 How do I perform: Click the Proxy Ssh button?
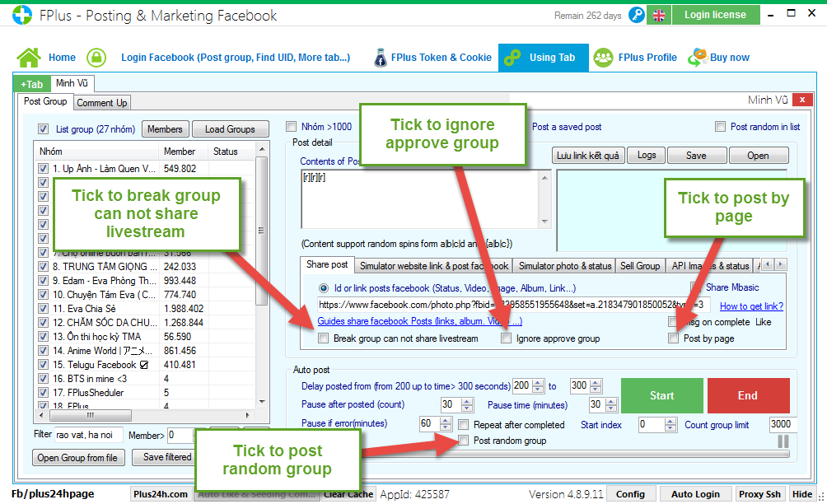click(x=759, y=494)
